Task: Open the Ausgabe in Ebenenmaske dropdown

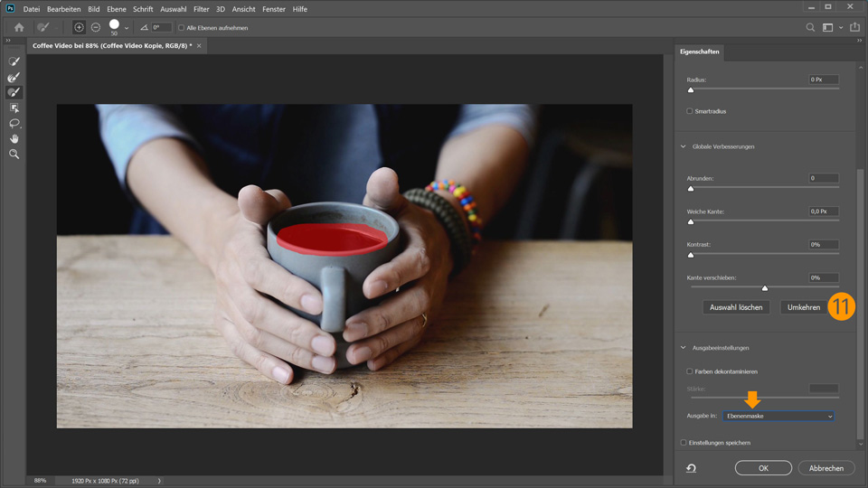Action: pyautogui.click(x=778, y=416)
